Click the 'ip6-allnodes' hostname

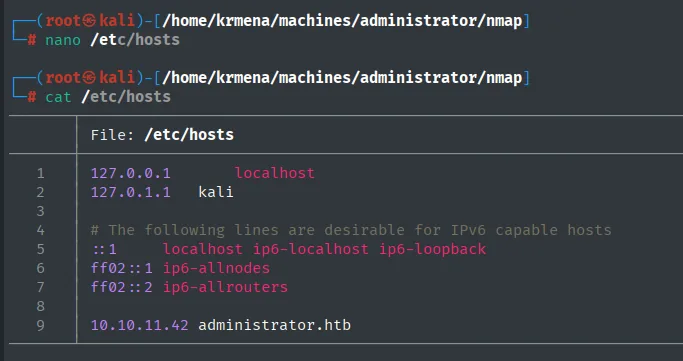[216, 268]
